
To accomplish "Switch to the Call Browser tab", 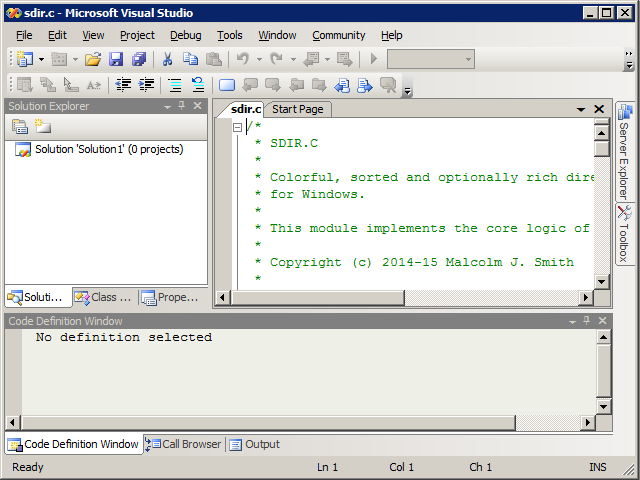I will point(184,444).
